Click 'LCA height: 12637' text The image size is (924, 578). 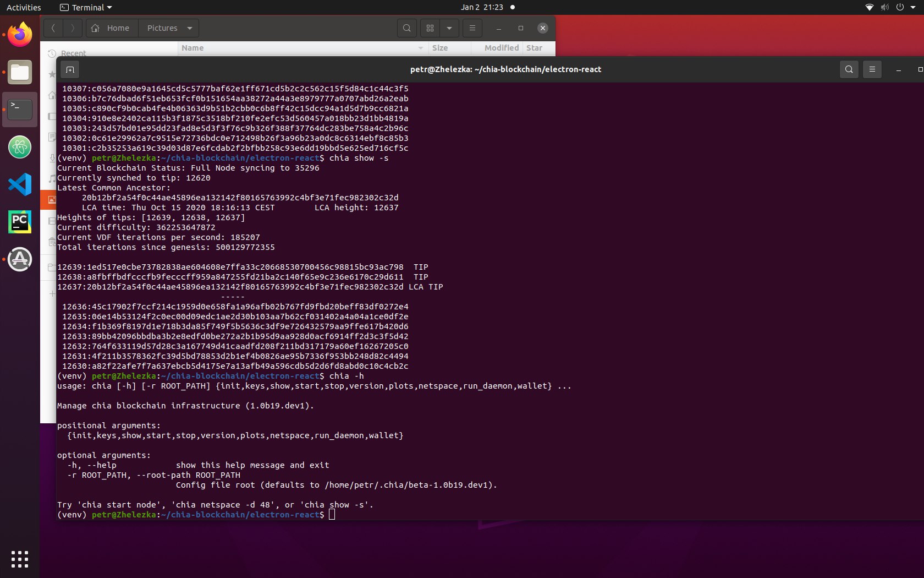click(356, 208)
